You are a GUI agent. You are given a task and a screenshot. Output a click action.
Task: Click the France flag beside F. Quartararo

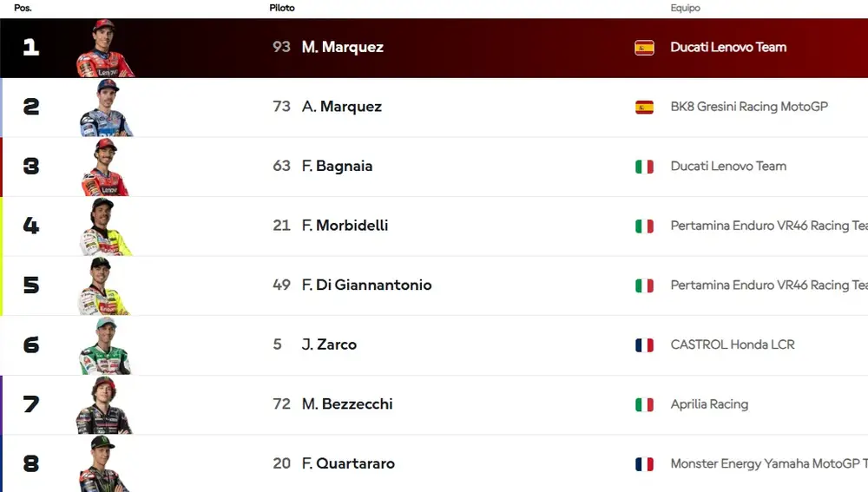click(644, 463)
